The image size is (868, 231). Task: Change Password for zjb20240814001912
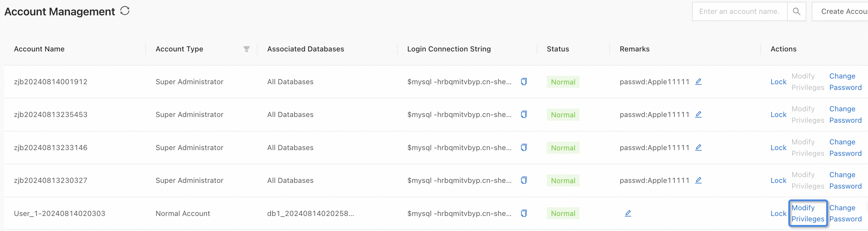click(845, 82)
